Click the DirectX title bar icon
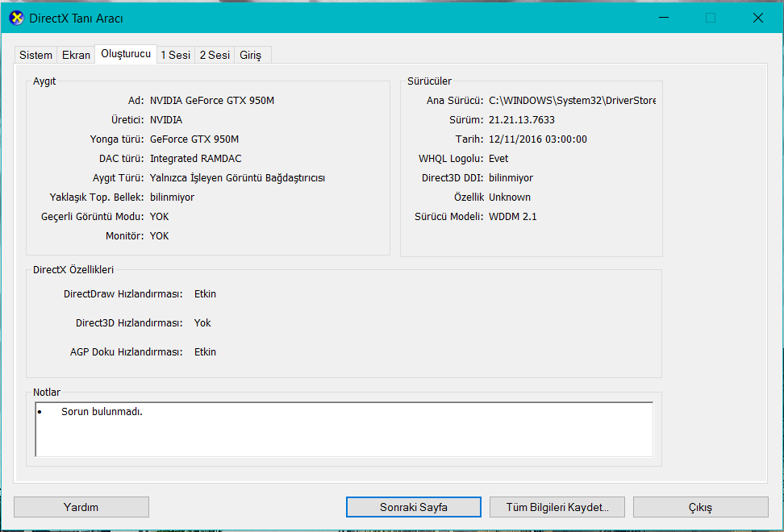This screenshot has height=532, width=784. [x=16, y=18]
